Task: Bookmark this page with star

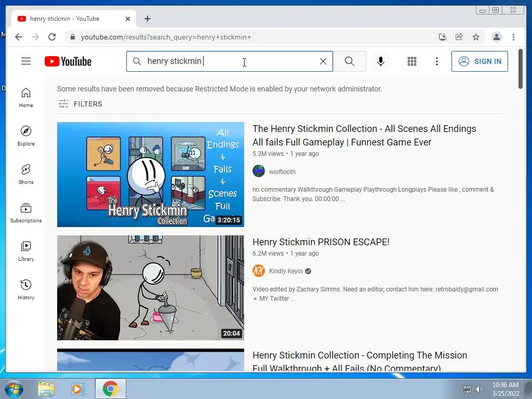Action: (476, 37)
